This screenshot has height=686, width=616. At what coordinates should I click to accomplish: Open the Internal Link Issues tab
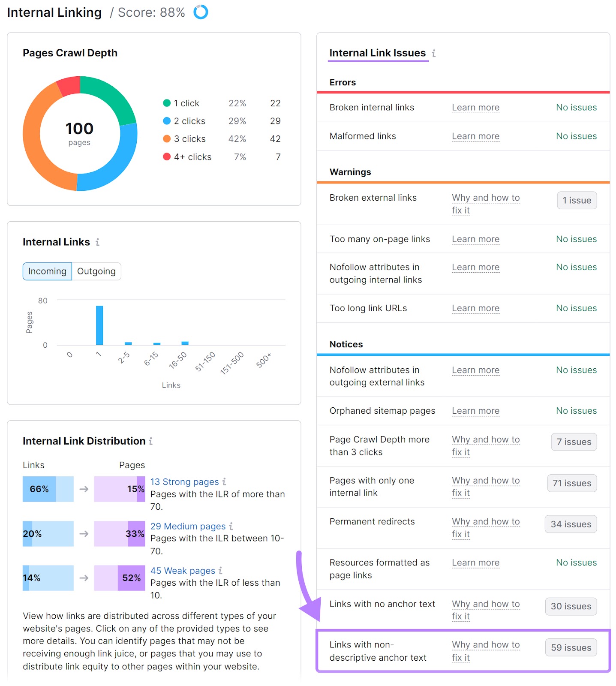377,53
